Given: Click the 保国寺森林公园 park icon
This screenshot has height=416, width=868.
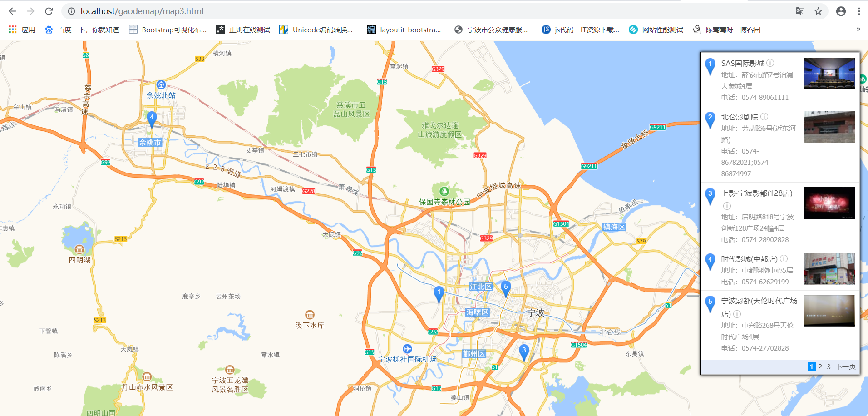Looking at the screenshot, I should click(444, 191).
